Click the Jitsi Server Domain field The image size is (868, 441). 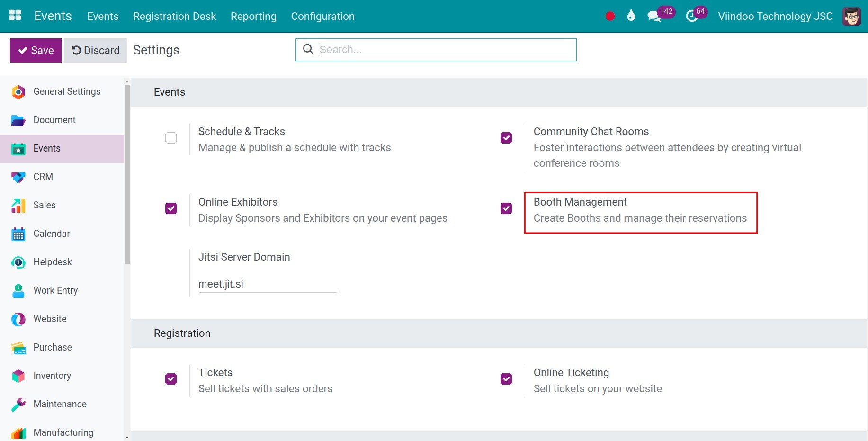coord(268,284)
